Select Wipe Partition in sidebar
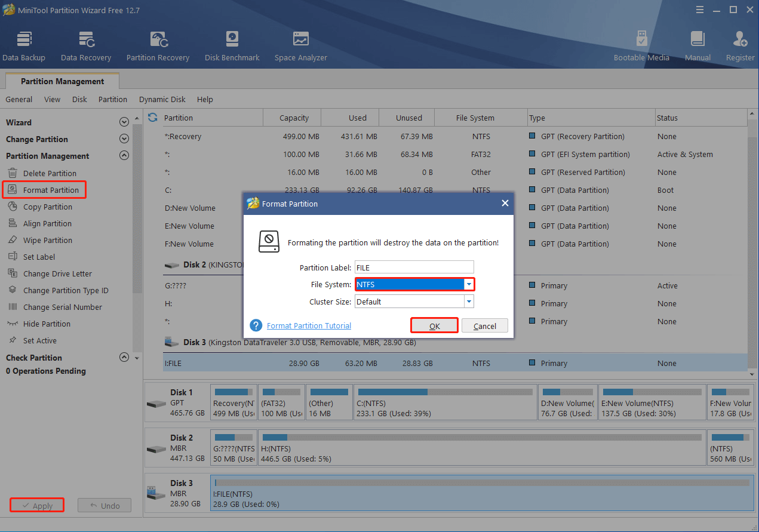 [x=47, y=240]
